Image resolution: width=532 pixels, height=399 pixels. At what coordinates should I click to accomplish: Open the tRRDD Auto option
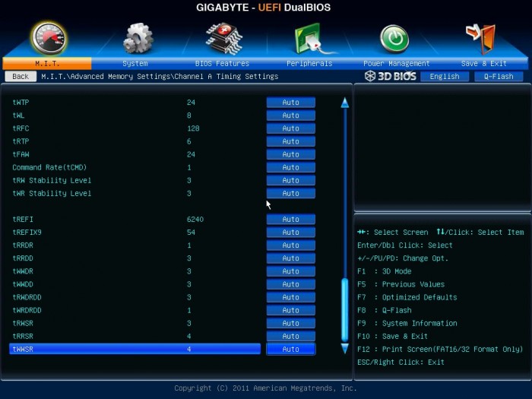point(291,258)
